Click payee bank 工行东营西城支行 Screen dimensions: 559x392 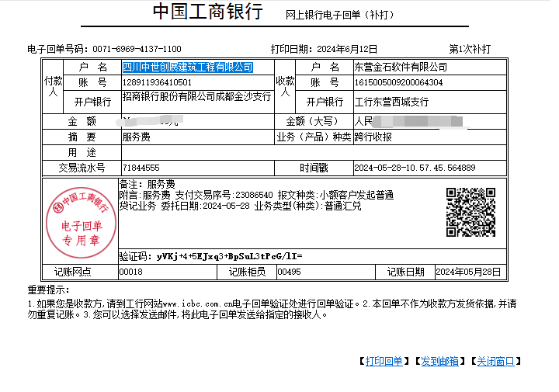pyautogui.click(x=391, y=102)
